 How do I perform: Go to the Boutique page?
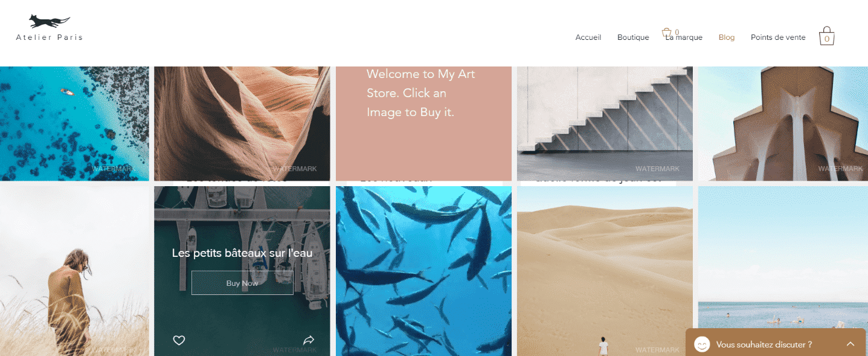pos(633,37)
